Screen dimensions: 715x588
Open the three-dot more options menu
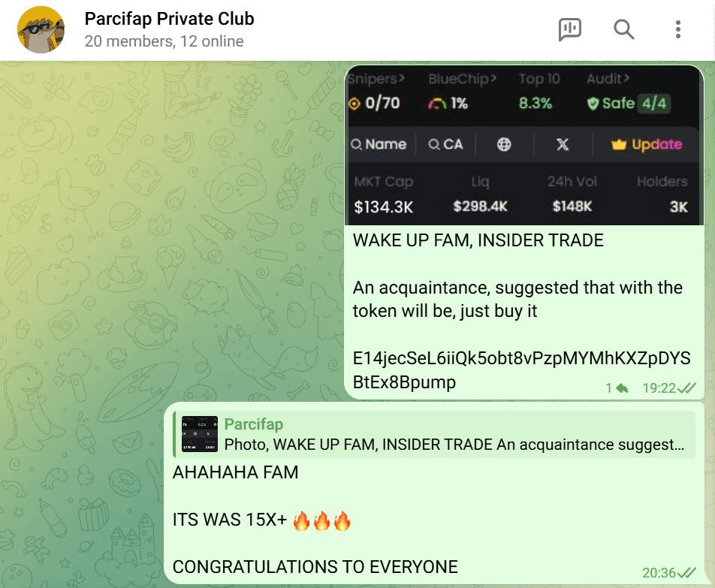pyautogui.click(x=678, y=29)
